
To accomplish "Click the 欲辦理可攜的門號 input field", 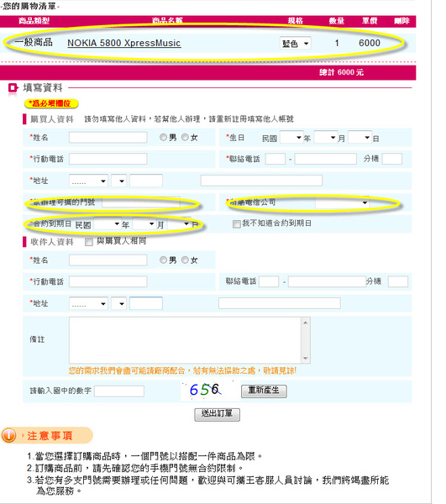I will pos(141,202).
